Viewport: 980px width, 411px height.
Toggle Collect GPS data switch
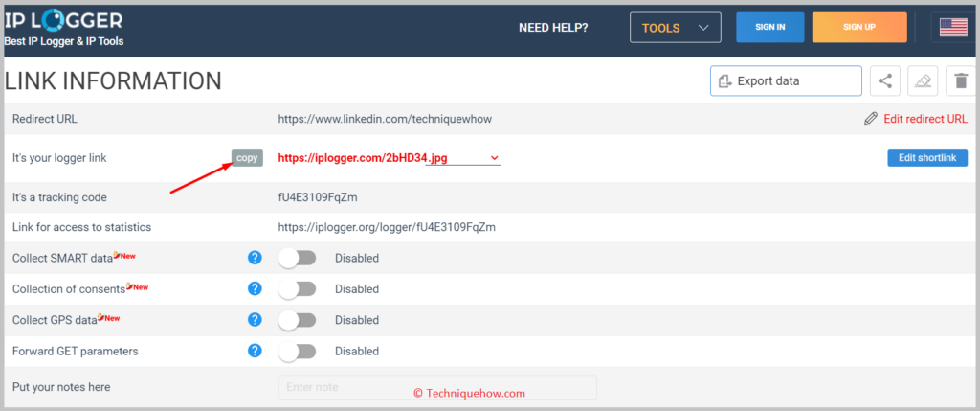pyautogui.click(x=297, y=320)
